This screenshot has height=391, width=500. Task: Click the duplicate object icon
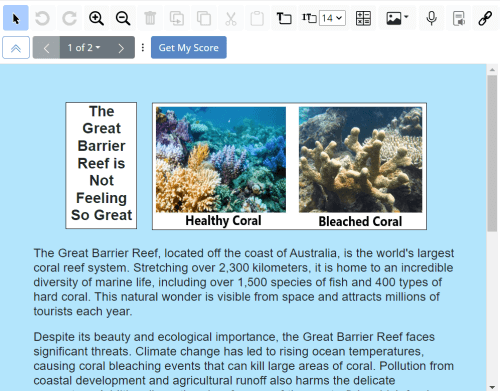pyautogui.click(x=177, y=18)
